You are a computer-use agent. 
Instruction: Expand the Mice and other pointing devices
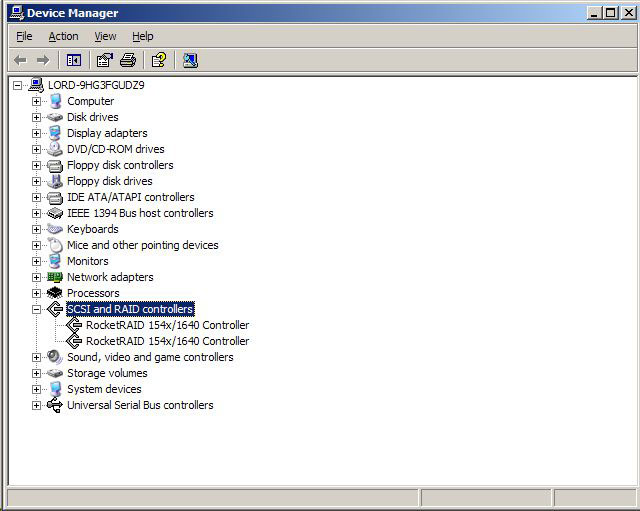(x=36, y=245)
